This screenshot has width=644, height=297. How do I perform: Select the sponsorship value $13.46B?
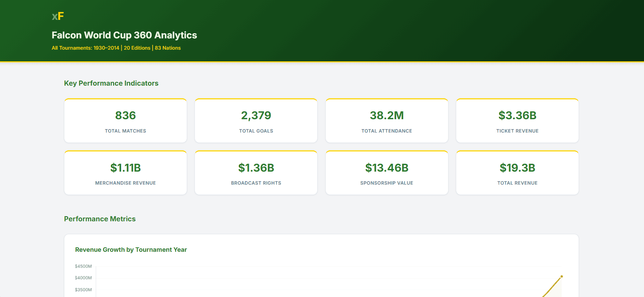tap(387, 168)
